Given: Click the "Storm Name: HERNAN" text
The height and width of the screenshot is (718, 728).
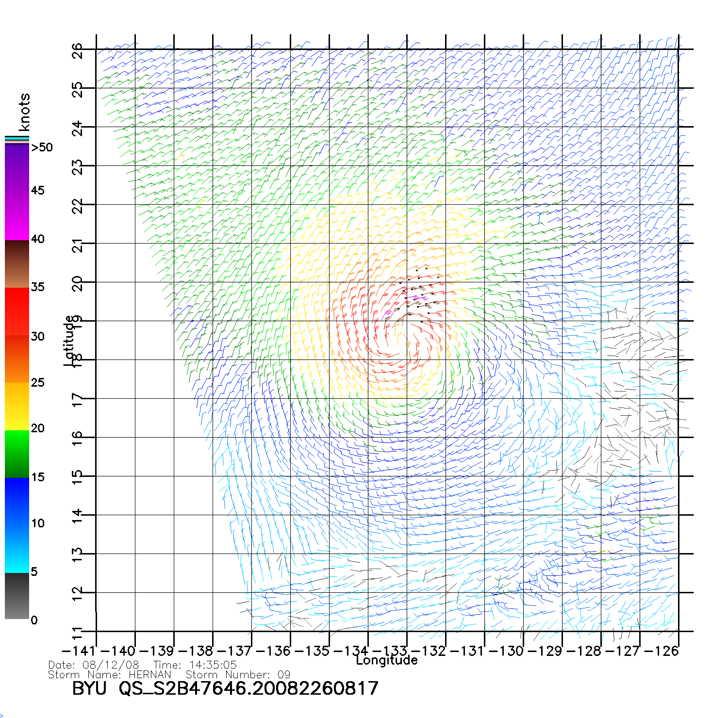Looking at the screenshot, I should [110, 675].
